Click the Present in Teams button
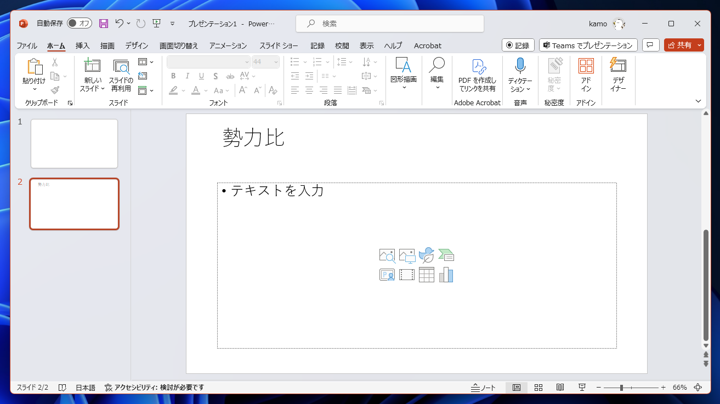720x404 pixels. [588, 45]
